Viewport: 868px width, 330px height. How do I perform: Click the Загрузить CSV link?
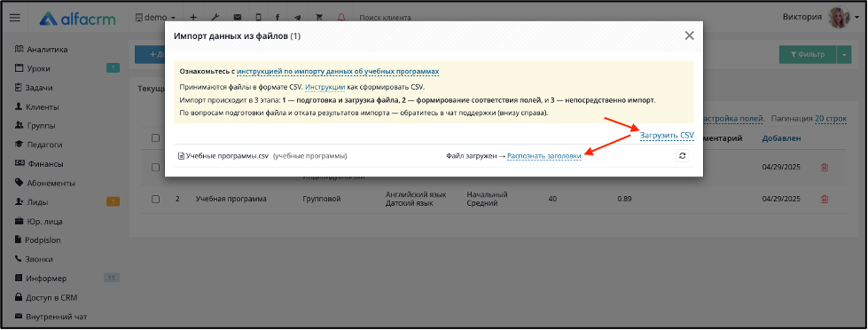point(667,135)
